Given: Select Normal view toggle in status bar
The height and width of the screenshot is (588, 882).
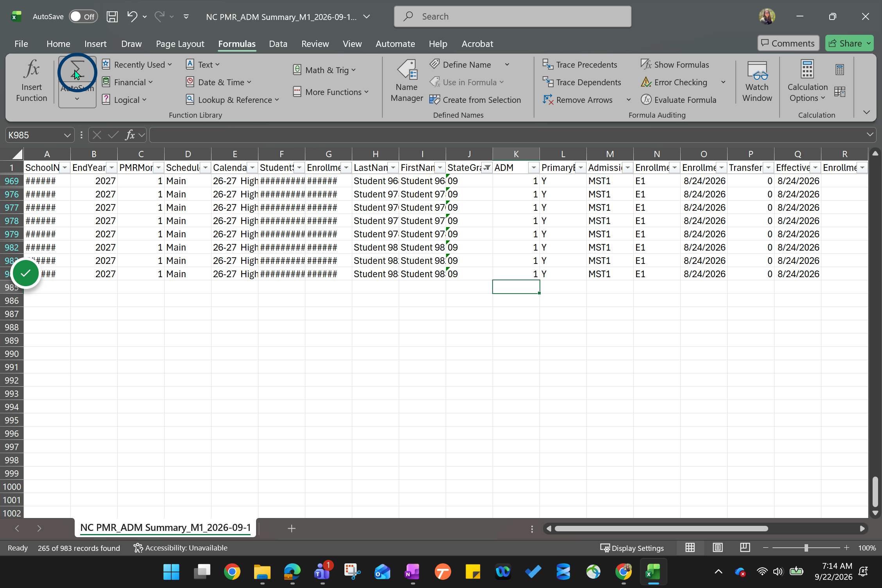Looking at the screenshot, I should (690, 548).
